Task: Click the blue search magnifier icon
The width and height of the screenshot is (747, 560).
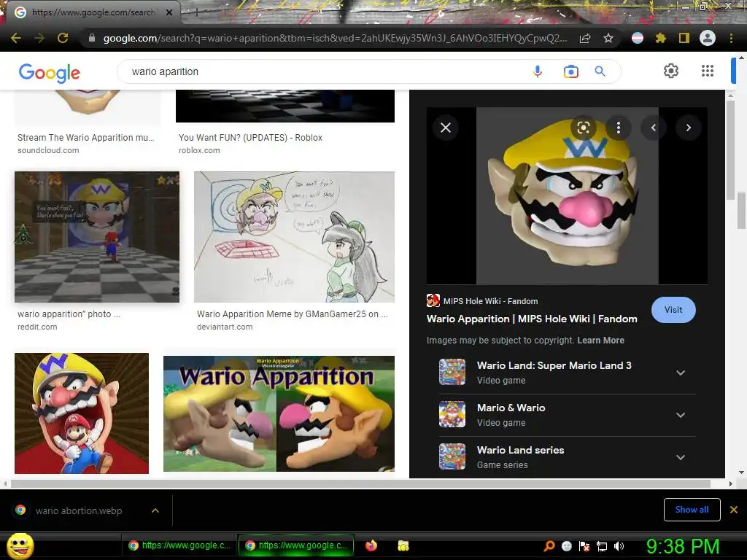Action: point(600,71)
